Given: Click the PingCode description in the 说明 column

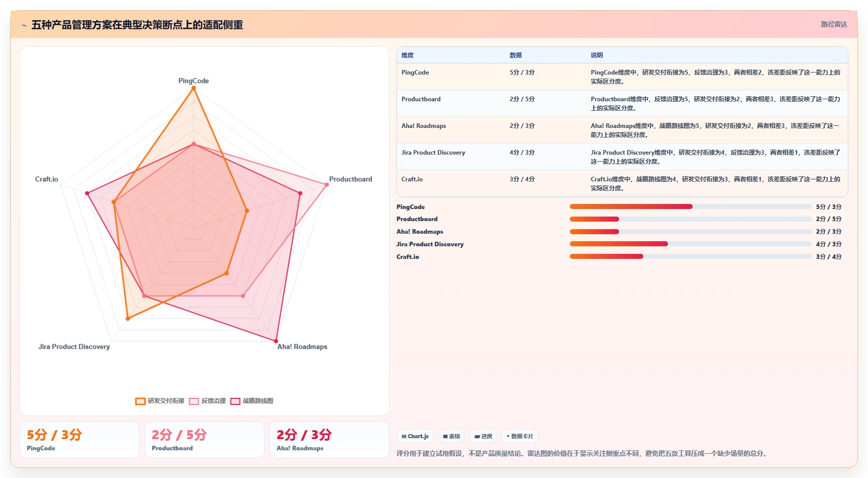Looking at the screenshot, I should 715,77.
